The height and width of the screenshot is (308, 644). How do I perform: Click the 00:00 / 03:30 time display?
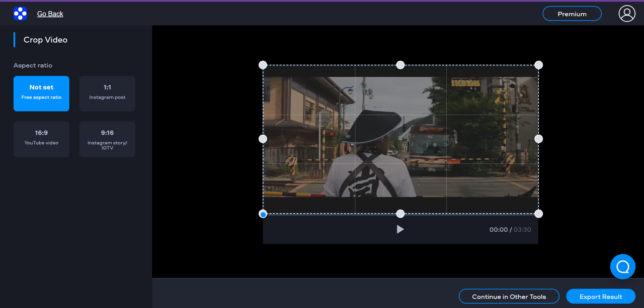[x=510, y=230]
